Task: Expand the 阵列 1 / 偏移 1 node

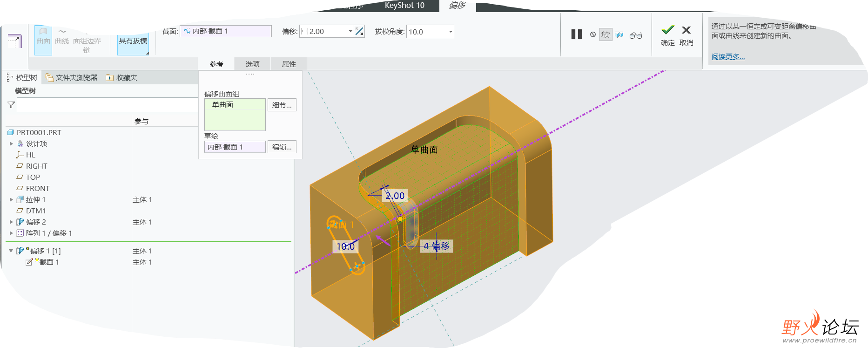Action: [x=11, y=233]
